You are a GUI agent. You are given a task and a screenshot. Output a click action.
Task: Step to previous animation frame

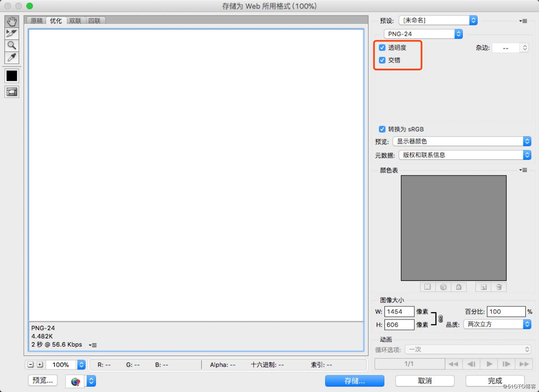click(471, 364)
